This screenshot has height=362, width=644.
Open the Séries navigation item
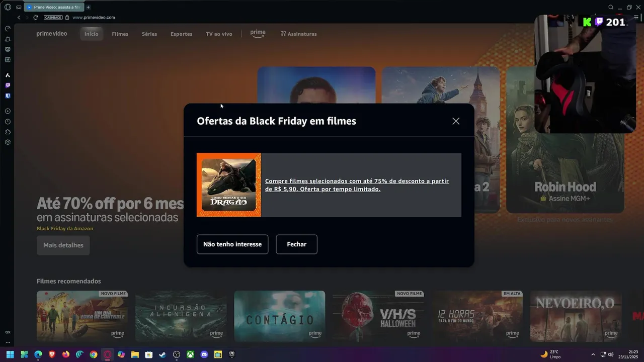pyautogui.click(x=149, y=34)
